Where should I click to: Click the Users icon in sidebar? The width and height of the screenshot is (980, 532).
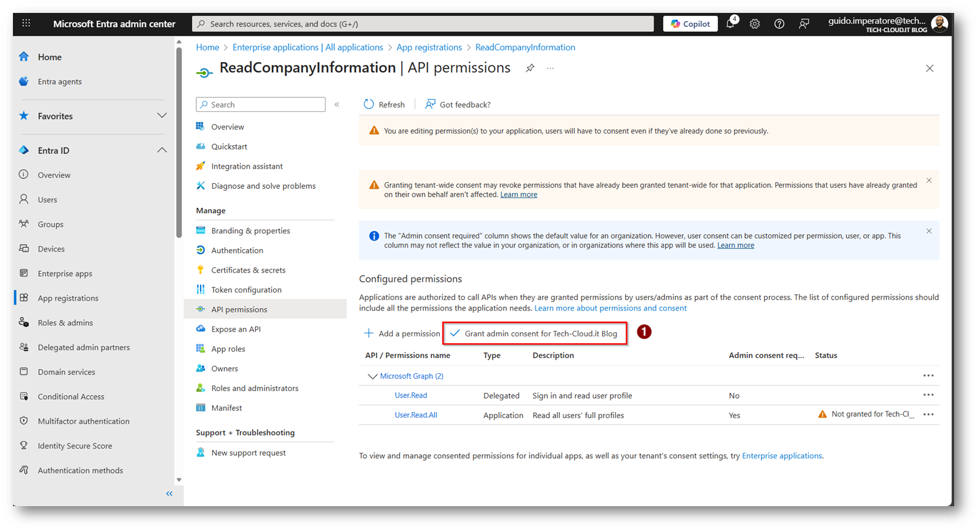point(24,199)
